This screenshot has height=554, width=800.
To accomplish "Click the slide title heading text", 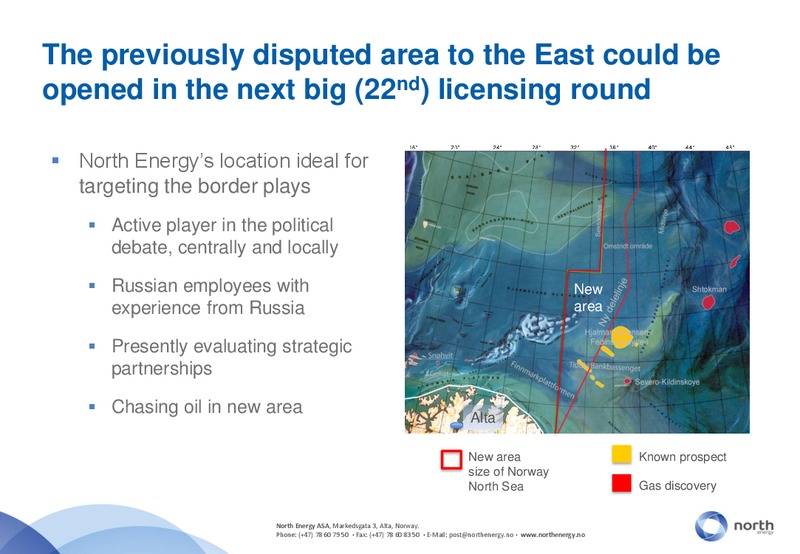I will point(381,72).
